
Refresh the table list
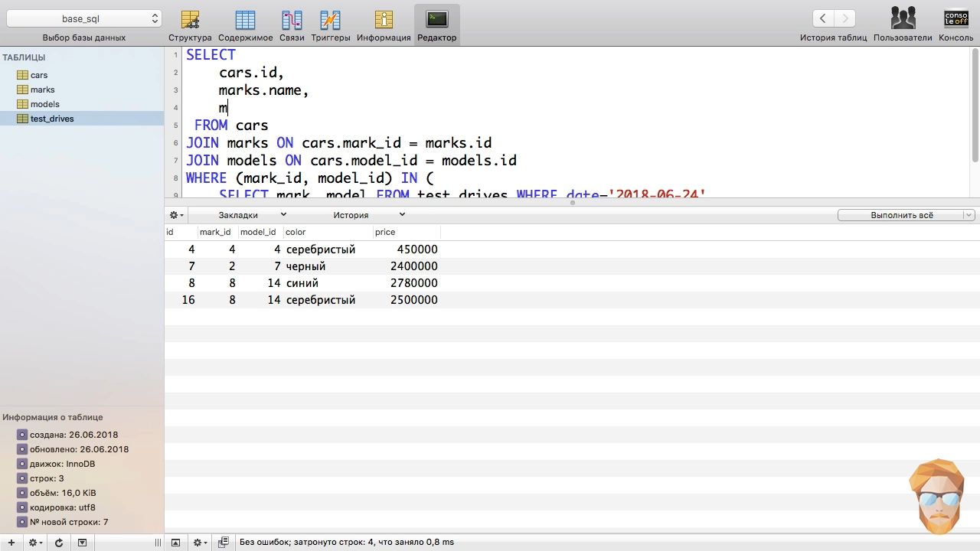click(x=59, y=542)
